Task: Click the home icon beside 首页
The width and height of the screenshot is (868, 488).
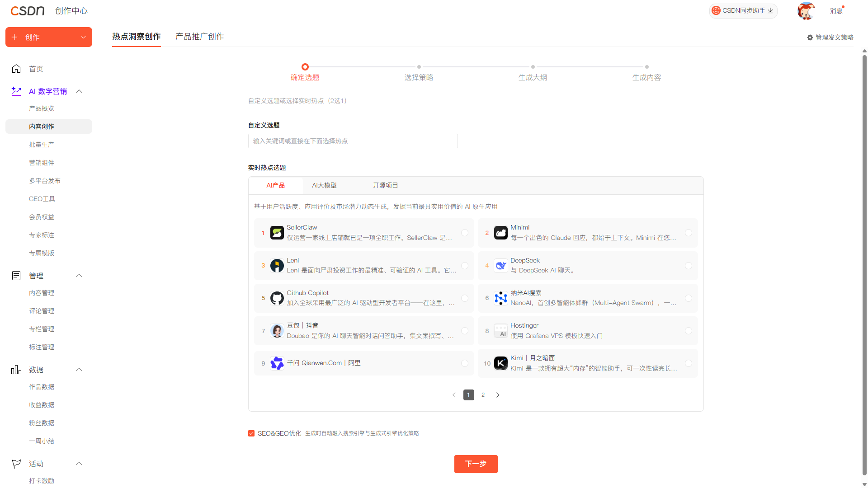Action: 16,69
